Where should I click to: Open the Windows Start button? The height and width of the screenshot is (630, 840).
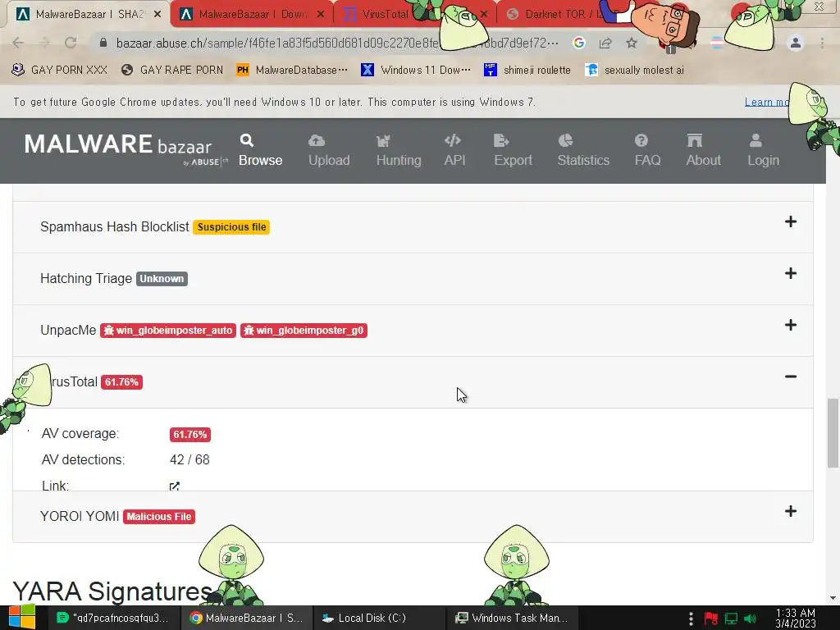coord(21,617)
